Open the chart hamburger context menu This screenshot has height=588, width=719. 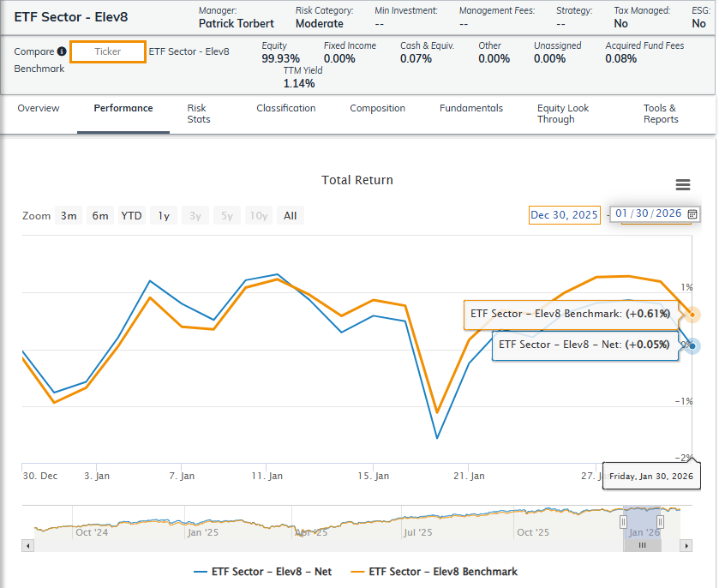click(x=683, y=185)
